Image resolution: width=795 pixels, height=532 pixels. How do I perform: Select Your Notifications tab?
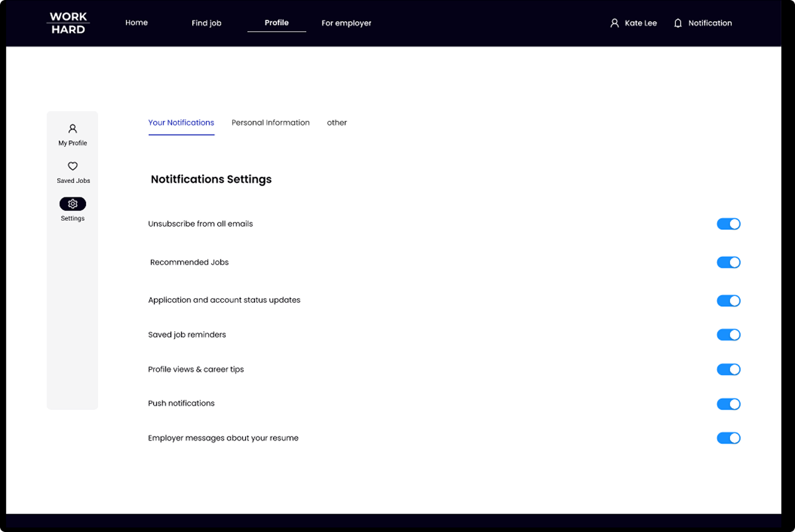pyautogui.click(x=181, y=123)
